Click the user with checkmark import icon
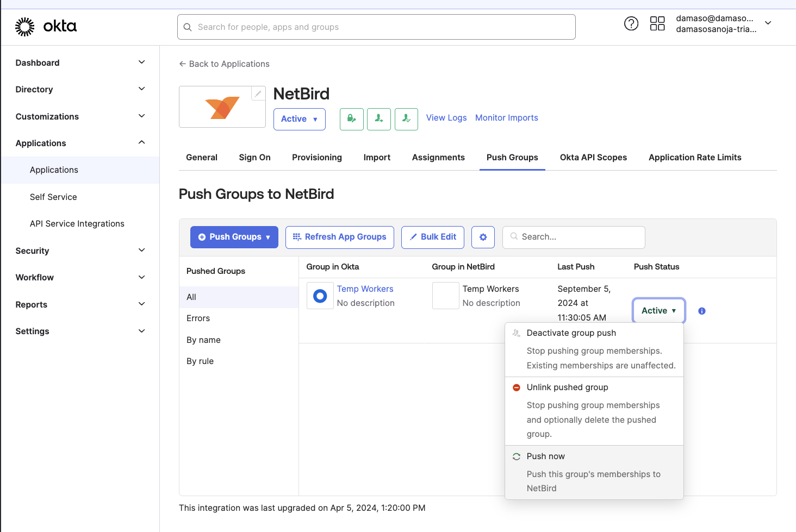 (x=406, y=118)
